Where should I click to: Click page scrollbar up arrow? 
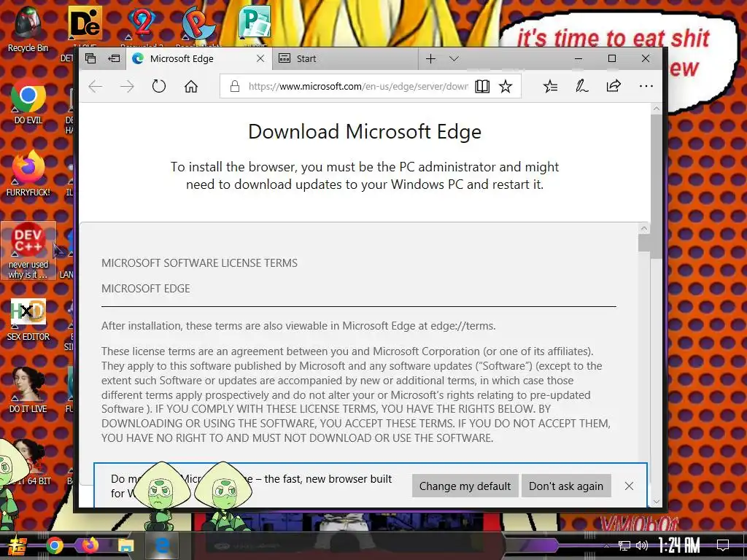click(x=656, y=109)
